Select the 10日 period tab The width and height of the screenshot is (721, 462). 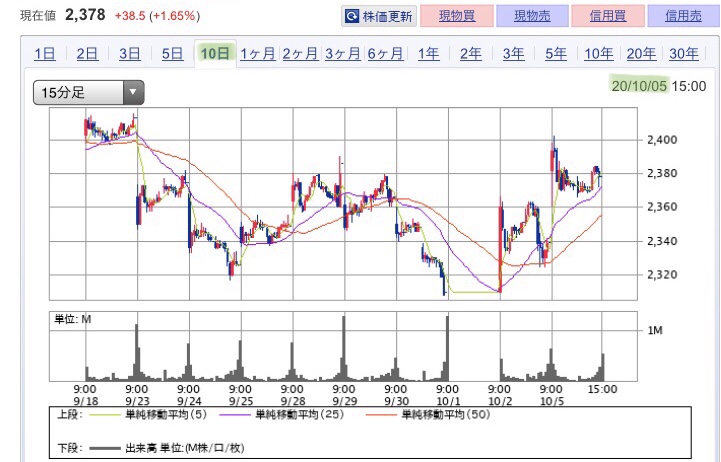pyautogui.click(x=215, y=53)
